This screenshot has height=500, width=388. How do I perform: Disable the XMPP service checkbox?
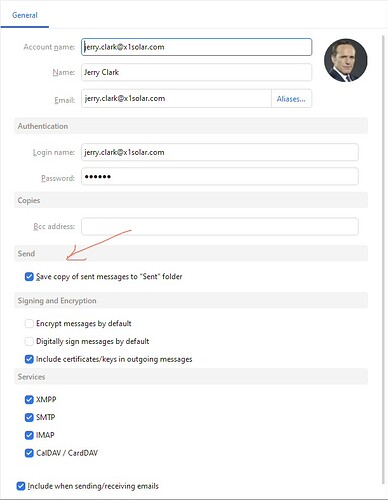[29, 400]
